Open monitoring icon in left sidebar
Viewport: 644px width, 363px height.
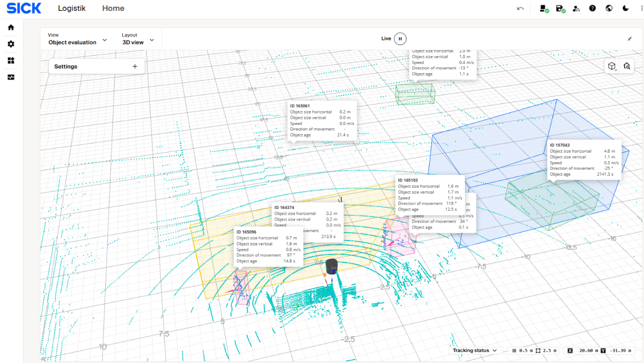11,77
